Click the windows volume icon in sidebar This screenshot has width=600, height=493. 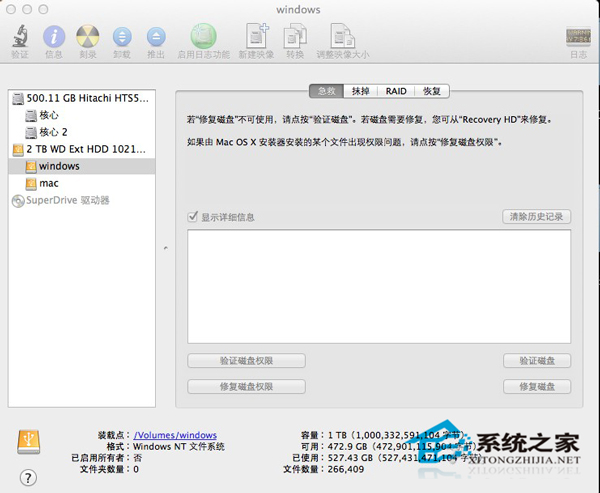point(31,166)
